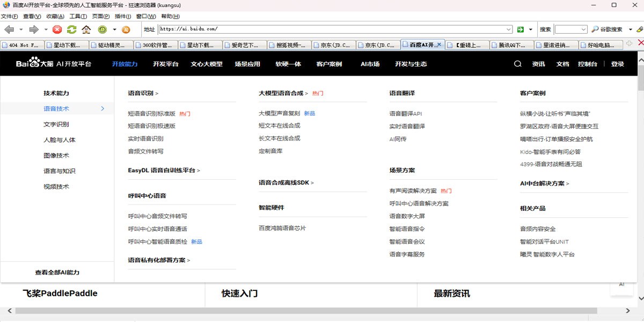Click the orange Taobao toolbar icon
Image resolution: width=644 pixels, height=322 pixels.
[x=126, y=30]
